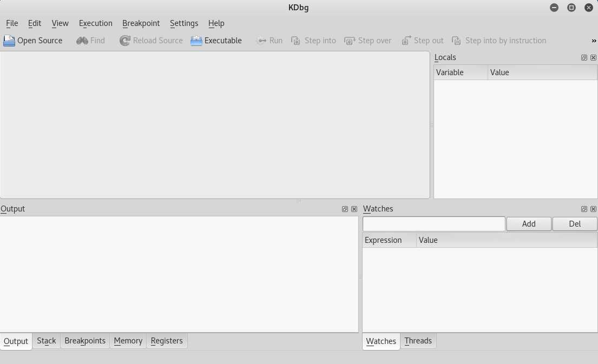Float the Locals panel
This screenshot has width=598, height=364.
(584, 57)
